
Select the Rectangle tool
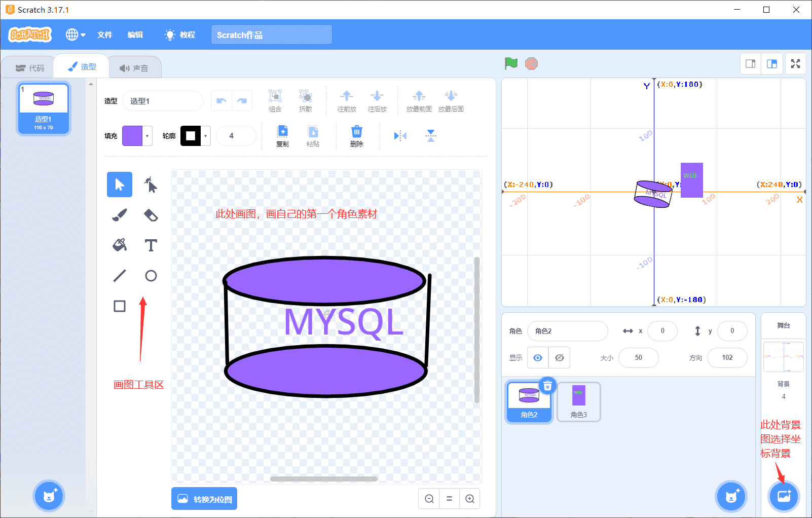pyautogui.click(x=120, y=306)
